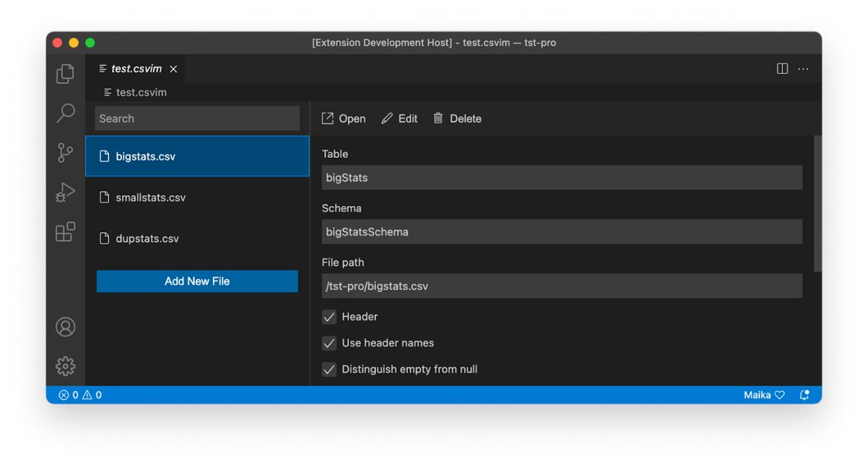Click the File path input field
Image resolution: width=868 pixels, height=465 pixels.
[x=562, y=286]
